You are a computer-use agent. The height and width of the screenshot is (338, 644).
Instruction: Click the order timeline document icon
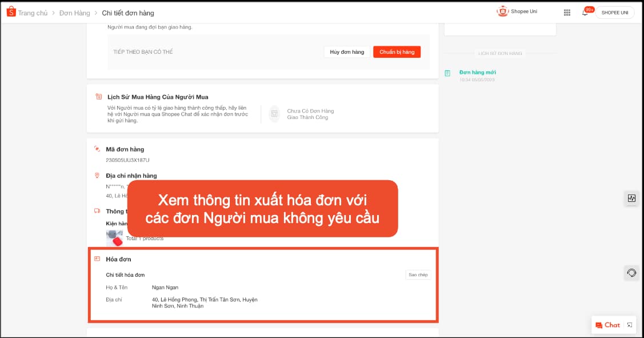pyautogui.click(x=447, y=73)
